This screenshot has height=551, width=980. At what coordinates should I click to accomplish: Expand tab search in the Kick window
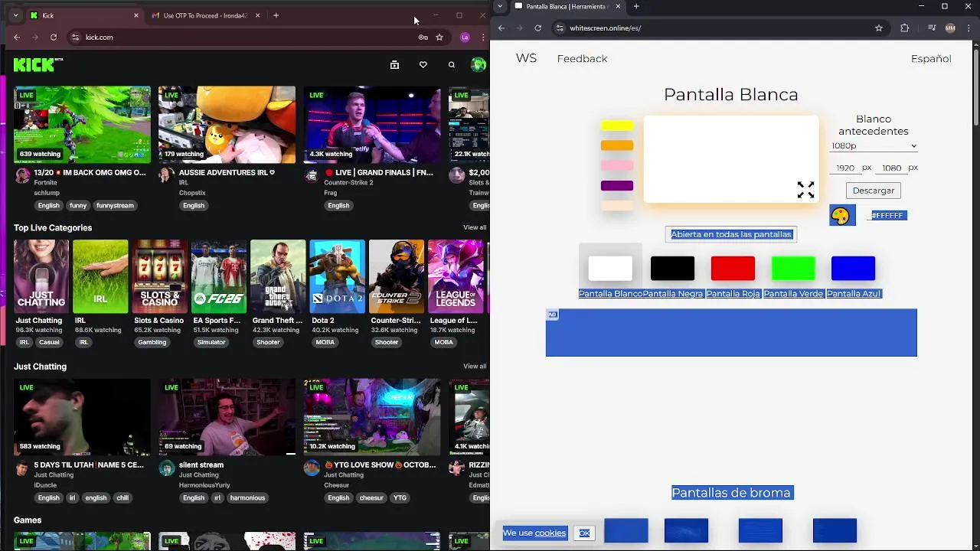pos(15,15)
